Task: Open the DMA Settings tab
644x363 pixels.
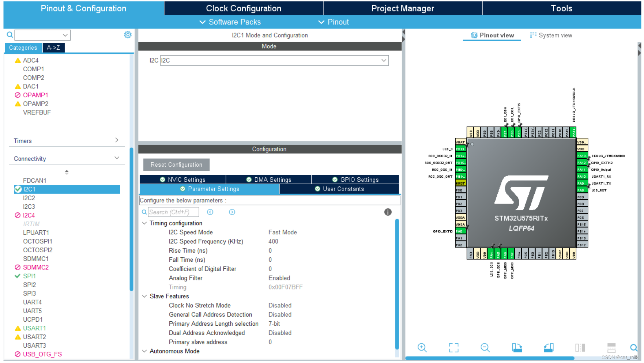Action: (x=269, y=179)
